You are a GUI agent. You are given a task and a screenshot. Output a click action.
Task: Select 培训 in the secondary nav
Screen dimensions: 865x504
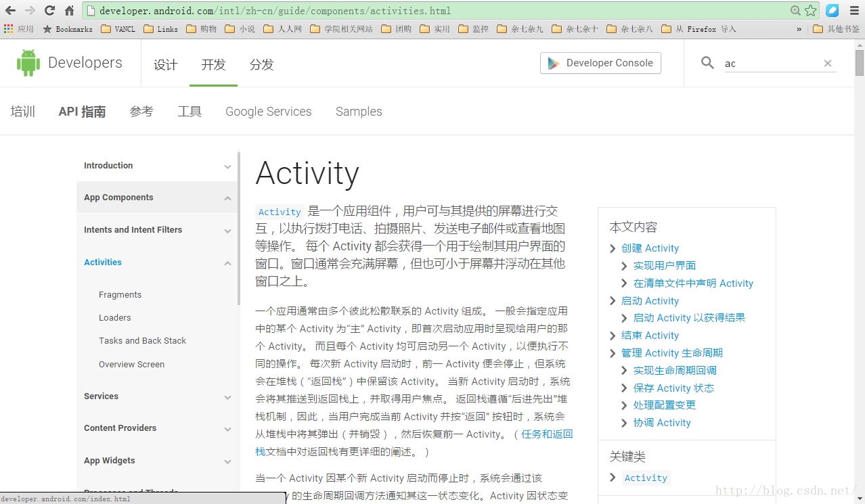[23, 112]
